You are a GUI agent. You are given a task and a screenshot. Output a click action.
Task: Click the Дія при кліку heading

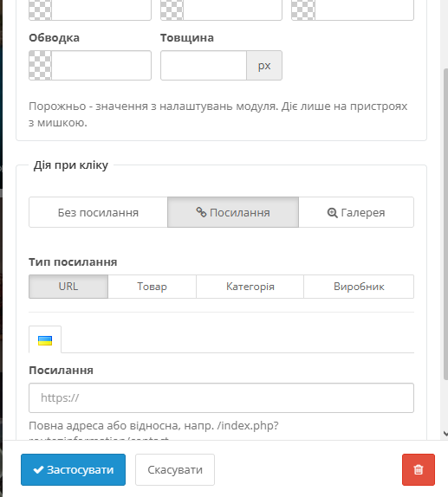[x=71, y=165]
